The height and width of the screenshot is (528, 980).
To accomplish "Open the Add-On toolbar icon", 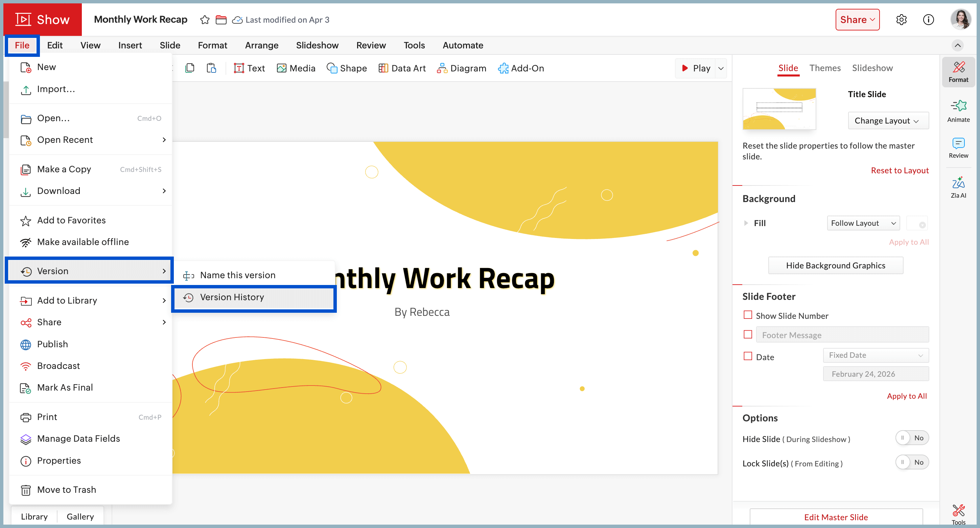I will pos(521,68).
